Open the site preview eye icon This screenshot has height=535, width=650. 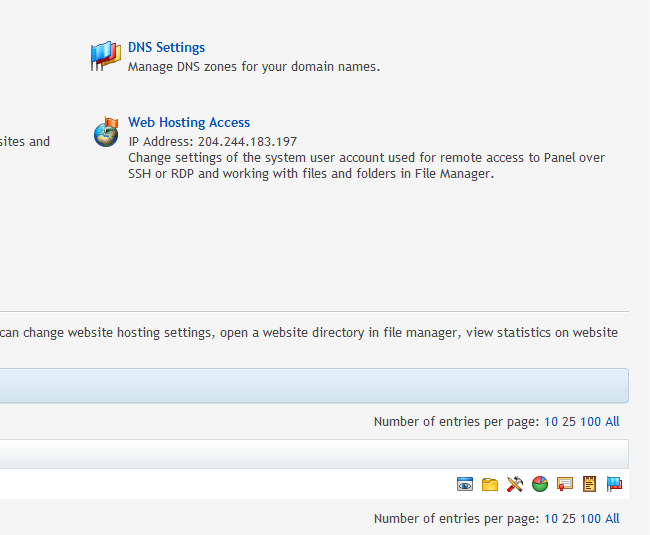click(465, 484)
